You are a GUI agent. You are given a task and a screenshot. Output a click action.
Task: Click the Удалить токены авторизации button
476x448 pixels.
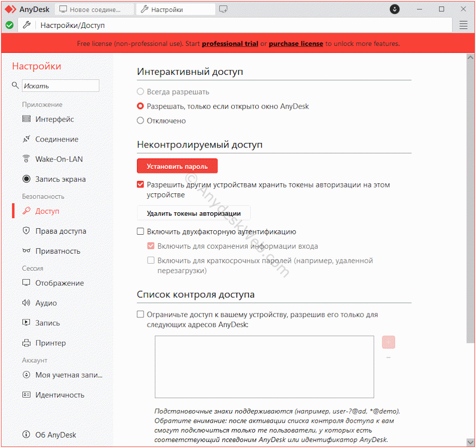pos(194,213)
